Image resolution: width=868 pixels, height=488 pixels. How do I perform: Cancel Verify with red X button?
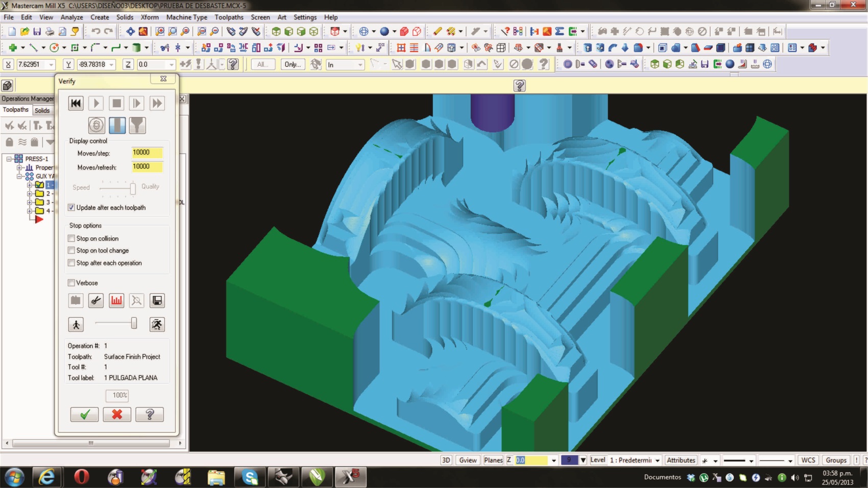click(x=117, y=414)
